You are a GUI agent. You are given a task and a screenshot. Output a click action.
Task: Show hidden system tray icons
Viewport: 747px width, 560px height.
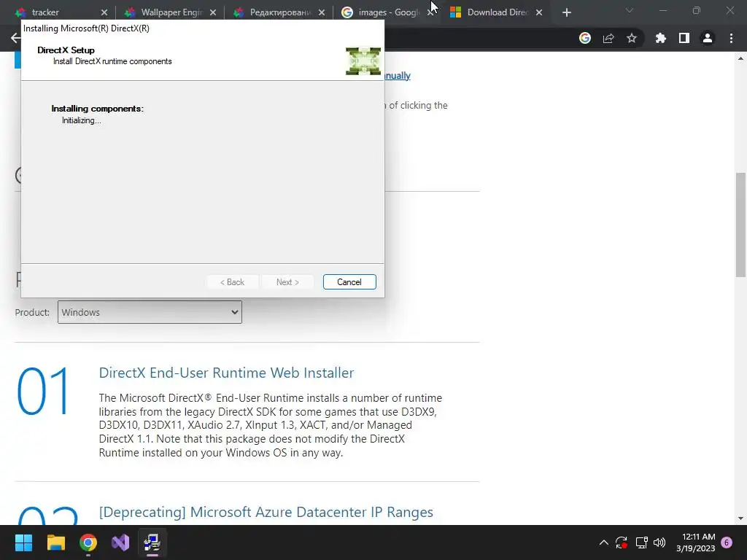tap(603, 542)
